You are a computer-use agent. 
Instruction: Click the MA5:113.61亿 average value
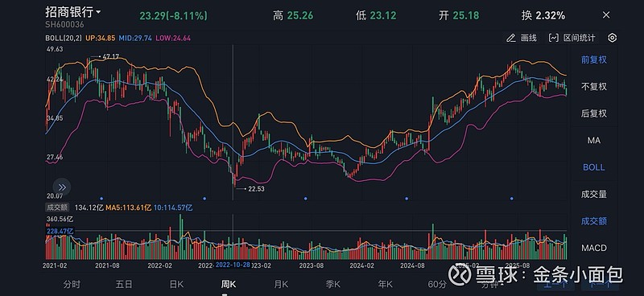click(x=129, y=208)
